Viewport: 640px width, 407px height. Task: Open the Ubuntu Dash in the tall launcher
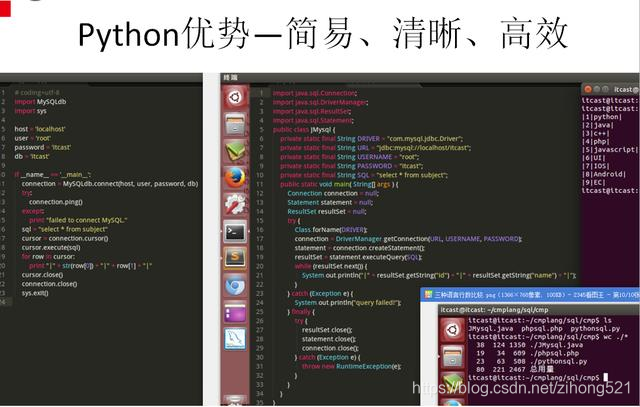235,98
